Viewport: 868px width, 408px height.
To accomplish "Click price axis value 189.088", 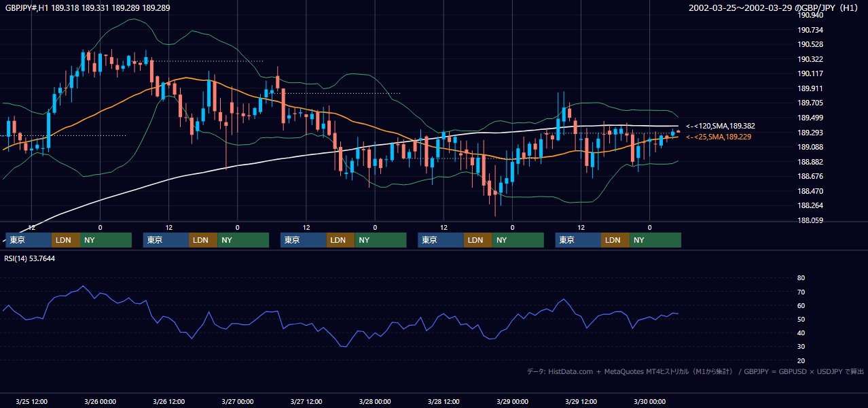I will 810,147.
